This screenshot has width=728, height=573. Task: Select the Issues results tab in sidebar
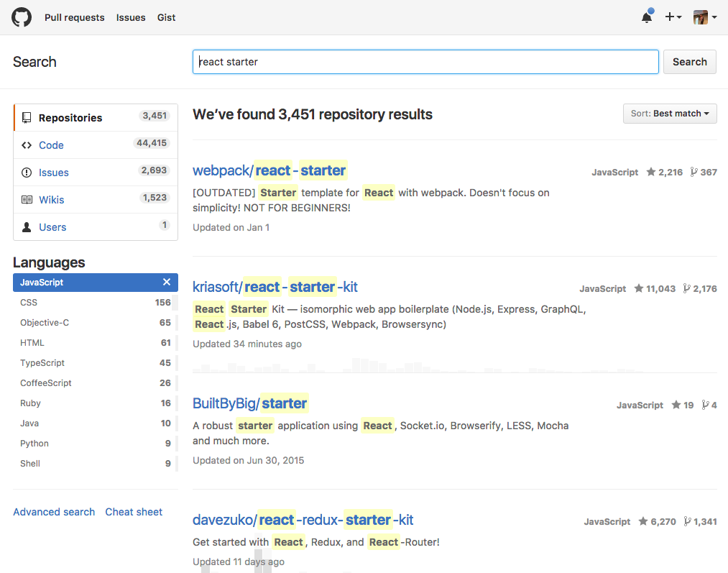click(96, 173)
